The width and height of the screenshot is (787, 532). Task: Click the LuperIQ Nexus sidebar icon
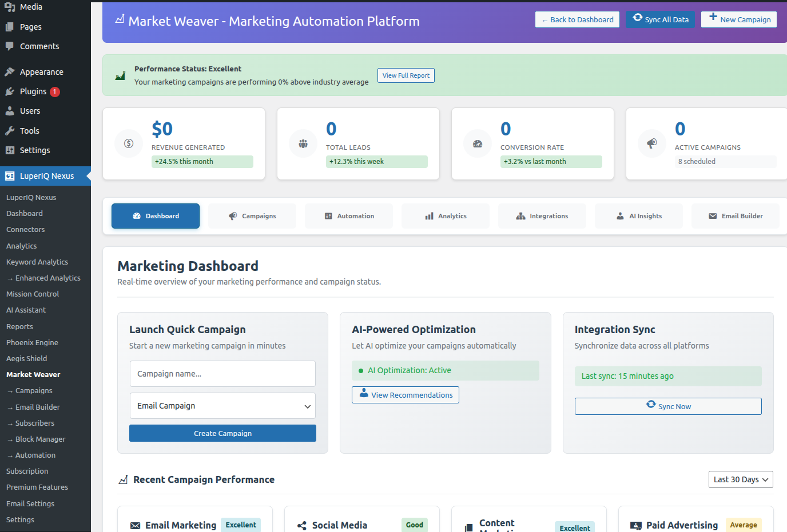tap(10, 176)
